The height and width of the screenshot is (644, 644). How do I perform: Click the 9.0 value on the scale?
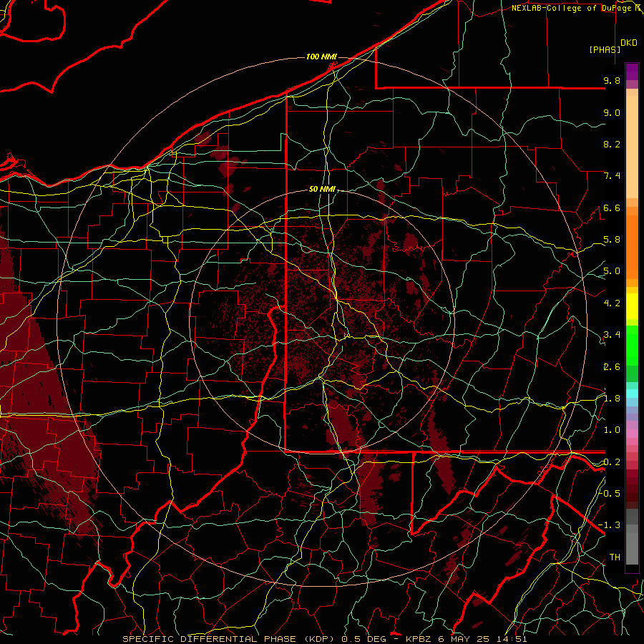[612, 112]
